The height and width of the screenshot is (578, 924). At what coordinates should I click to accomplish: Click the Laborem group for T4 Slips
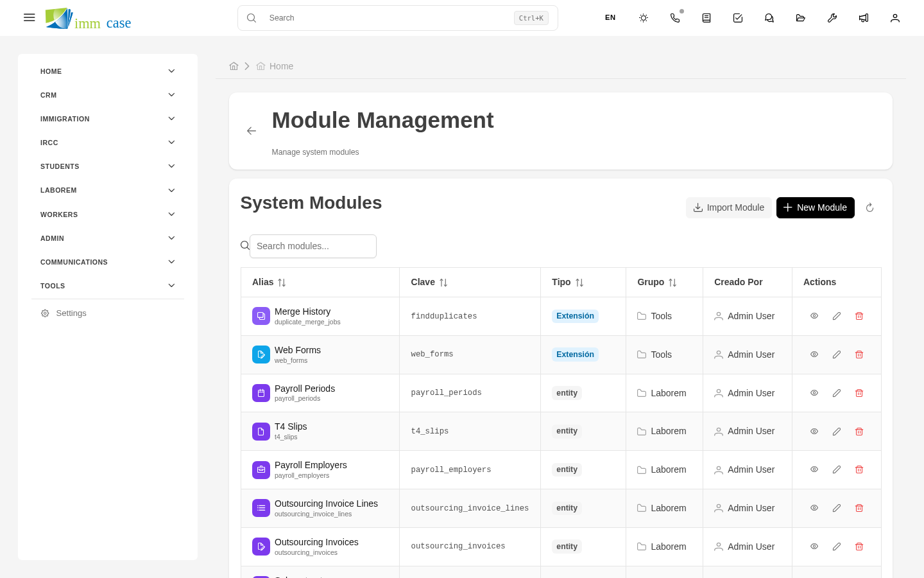[x=662, y=432]
